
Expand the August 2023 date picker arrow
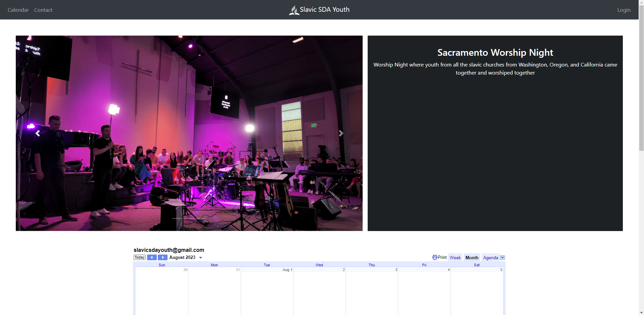(x=201, y=258)
